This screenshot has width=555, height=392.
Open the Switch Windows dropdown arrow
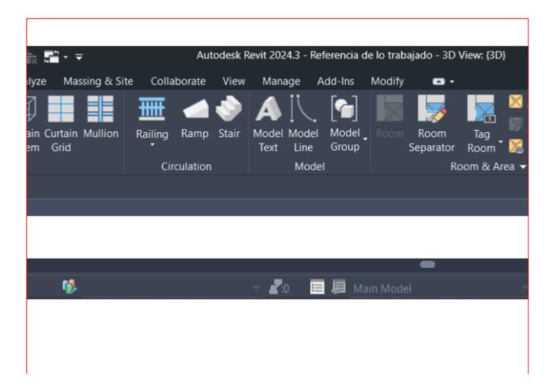(66, 57)
